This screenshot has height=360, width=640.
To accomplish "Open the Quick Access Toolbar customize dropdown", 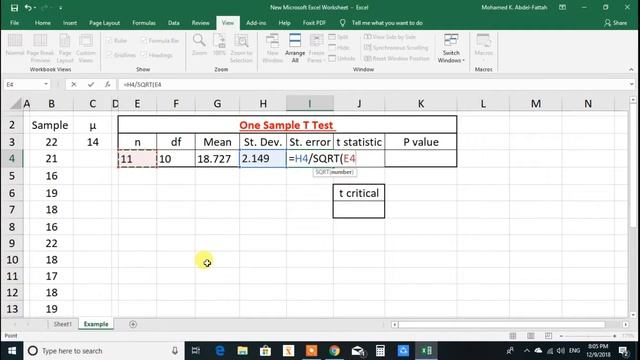I will click(x=60, y=8).
